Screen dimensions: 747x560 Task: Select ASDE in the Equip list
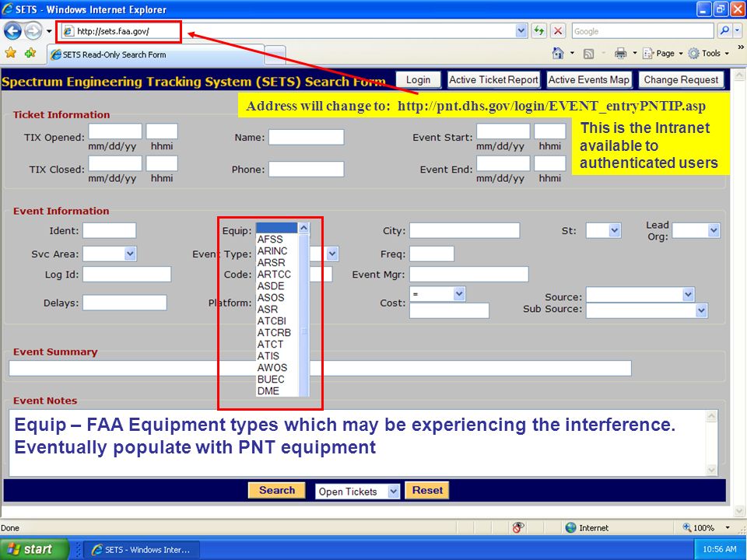pos(277,285)
